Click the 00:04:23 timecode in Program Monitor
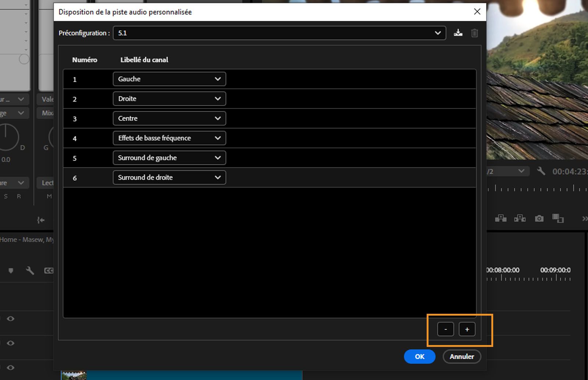Screen dimensions: 588x380 (570, 171)
